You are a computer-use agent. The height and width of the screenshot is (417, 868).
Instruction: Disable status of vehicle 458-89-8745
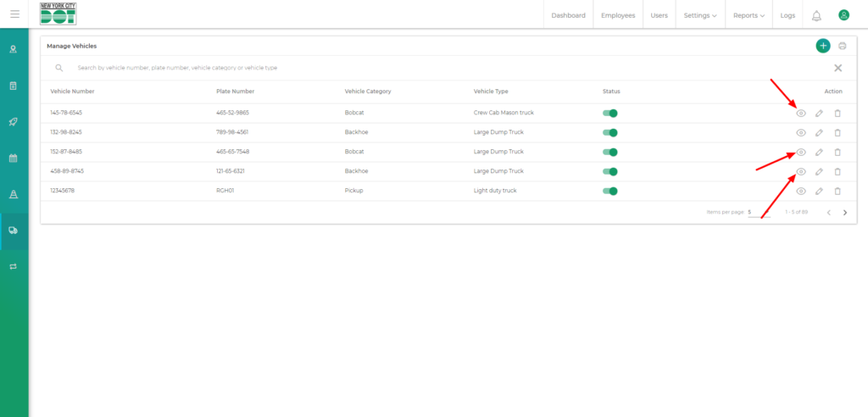point(610,171)
